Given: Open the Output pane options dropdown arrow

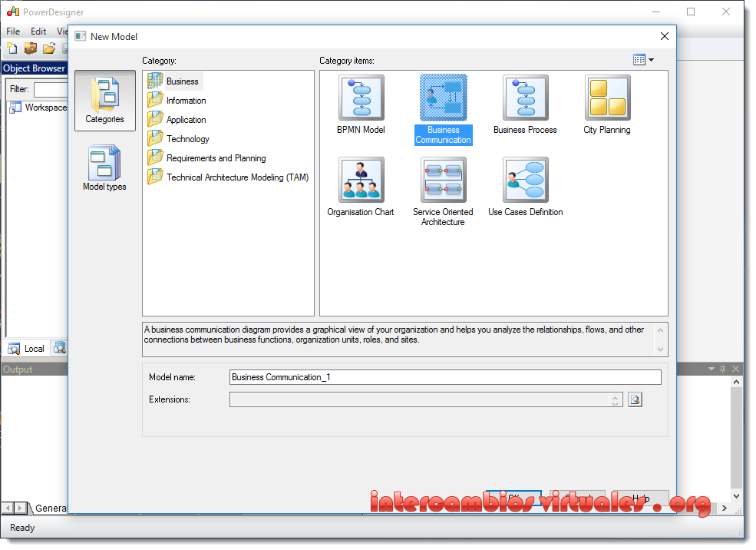Looking at the screenshot, I should click(x=711, y=369).
